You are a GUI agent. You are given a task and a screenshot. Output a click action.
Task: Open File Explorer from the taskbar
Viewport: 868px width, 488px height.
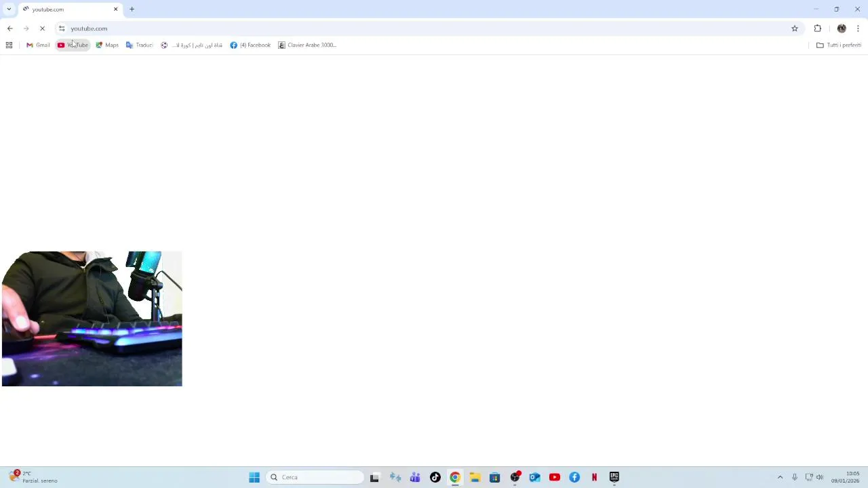(475, 477)
